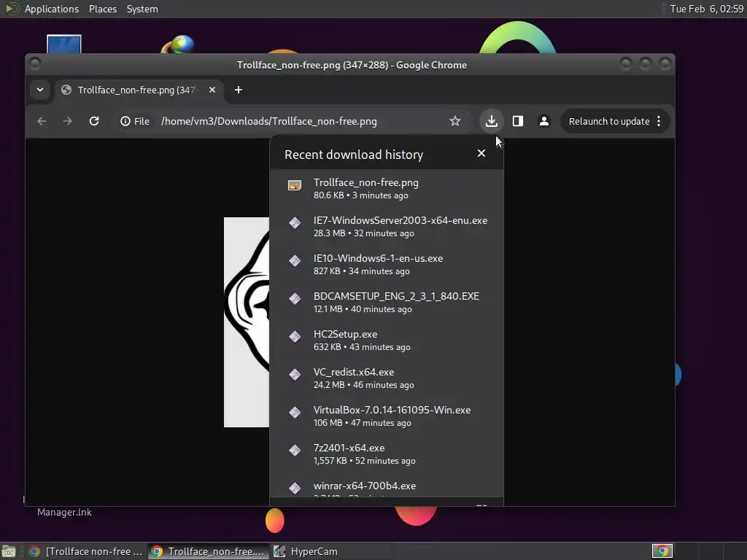
Task: View site info via the File chip
Action: pyautogui.click(x=135, y=122)
